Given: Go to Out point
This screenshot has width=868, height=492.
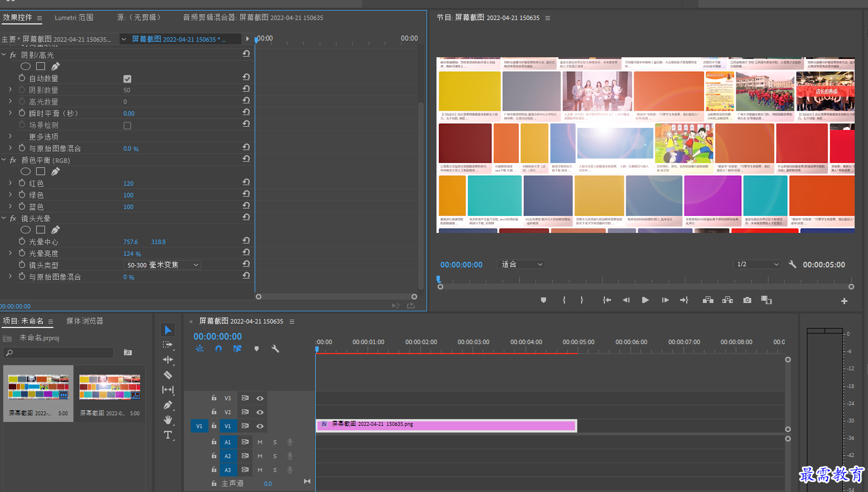Looking at the screenshot, I should point(684,300).
